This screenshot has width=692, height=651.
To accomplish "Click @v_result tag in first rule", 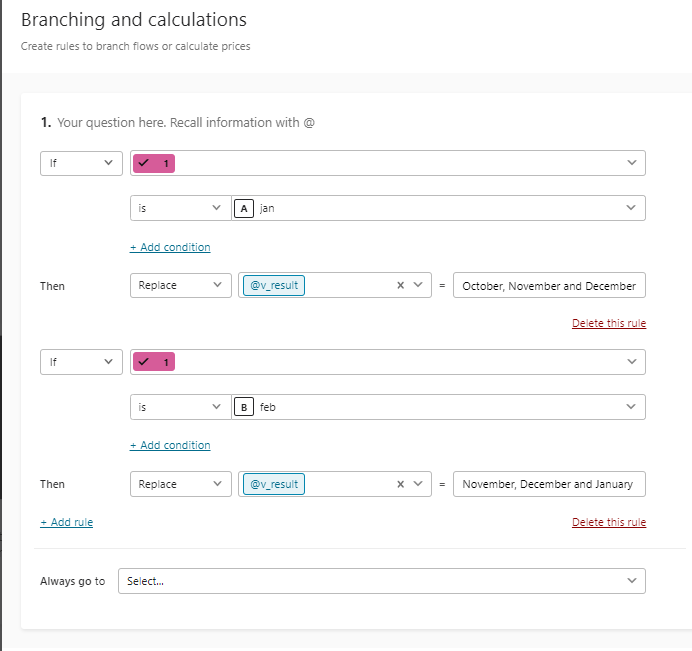I will click(x=274, y=285).
